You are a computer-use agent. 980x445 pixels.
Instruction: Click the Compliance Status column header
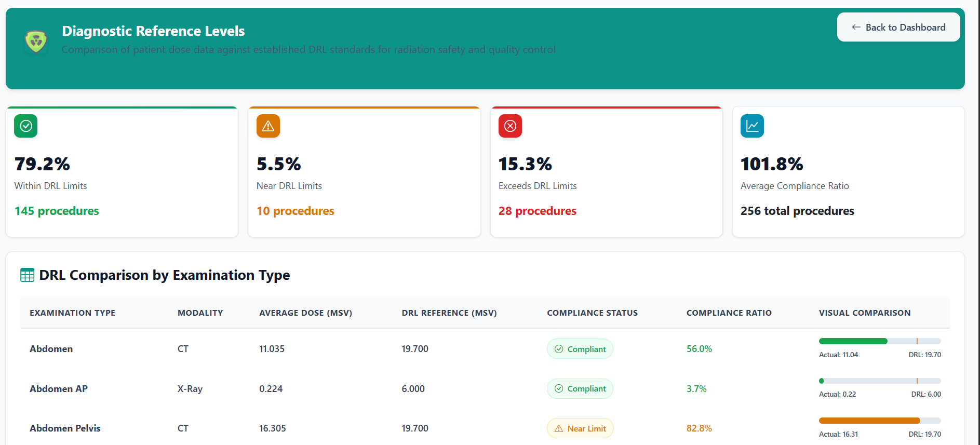click(593, 313)
